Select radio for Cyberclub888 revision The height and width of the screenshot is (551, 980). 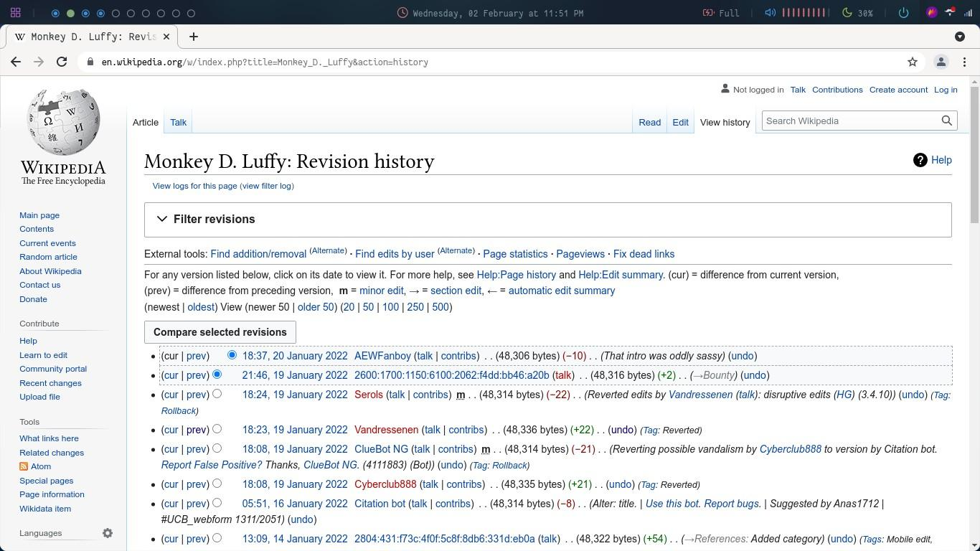click(x=217, y=484)
